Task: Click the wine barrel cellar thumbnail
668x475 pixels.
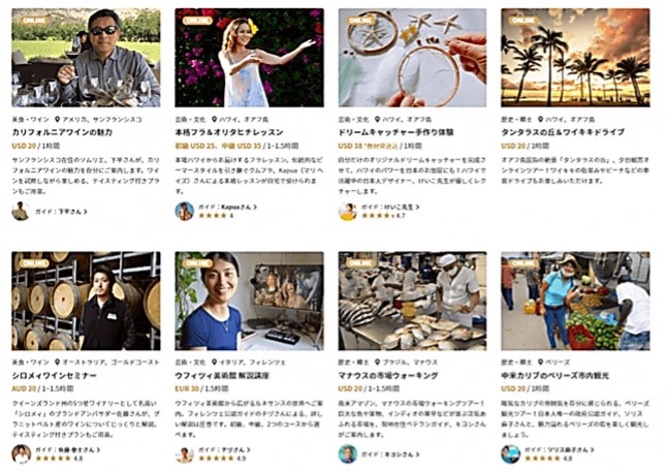Action: coord(86,301)
